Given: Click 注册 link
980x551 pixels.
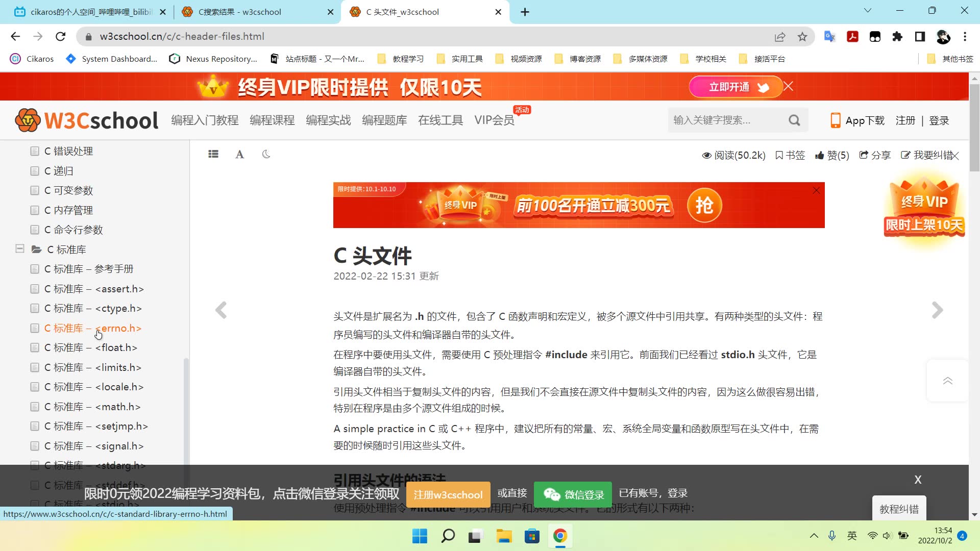Looking at the screenshot, I should click(x=905, y=120).
